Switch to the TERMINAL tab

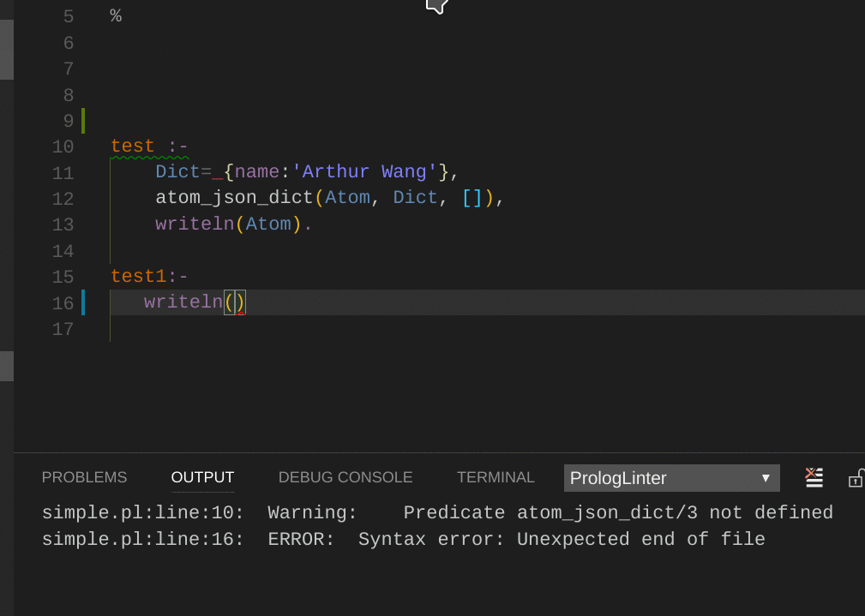tap(496, 477)
